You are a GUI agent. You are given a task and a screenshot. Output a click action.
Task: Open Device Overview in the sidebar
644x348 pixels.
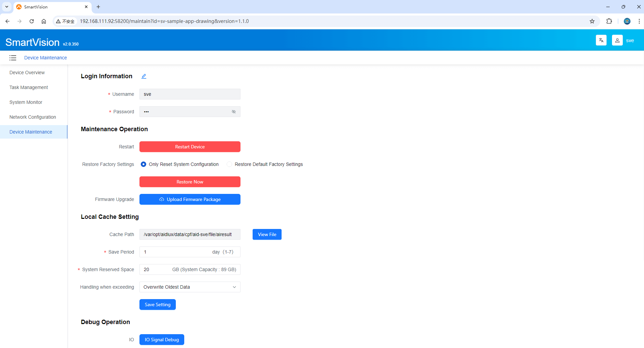click(x=27, y=72)
